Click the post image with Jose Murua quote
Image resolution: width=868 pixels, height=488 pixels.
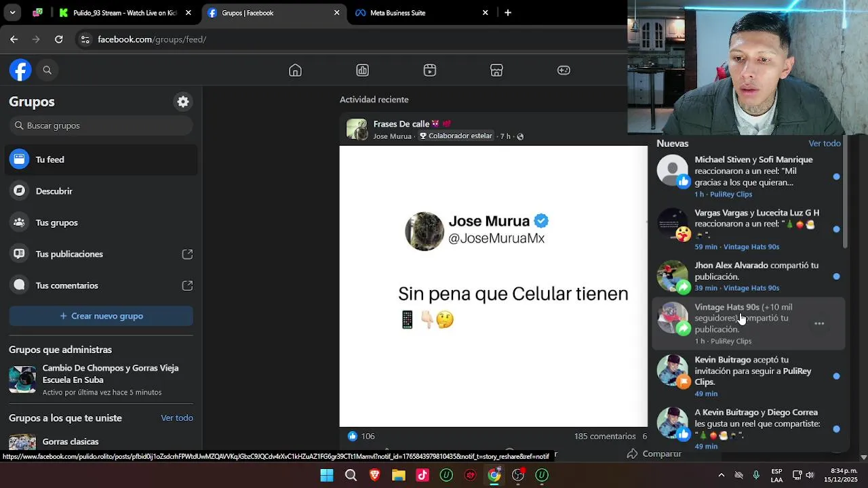pos(494,286)
